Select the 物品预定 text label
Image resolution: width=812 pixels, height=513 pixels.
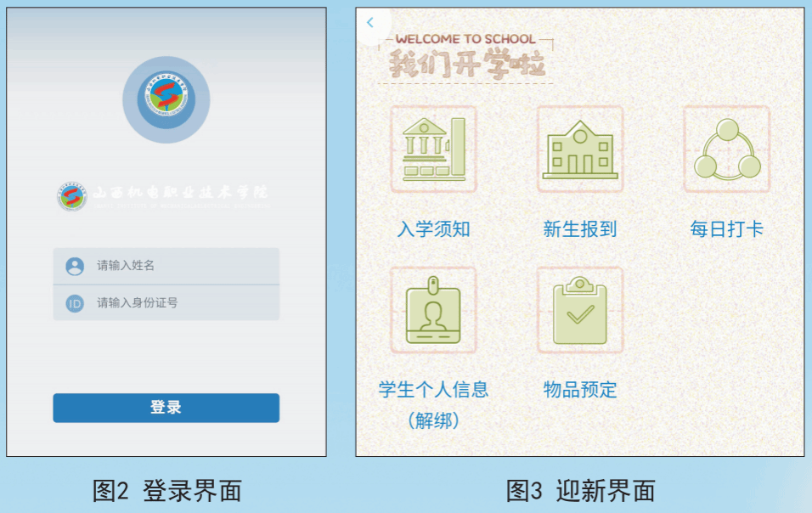[x=580, y=389]
